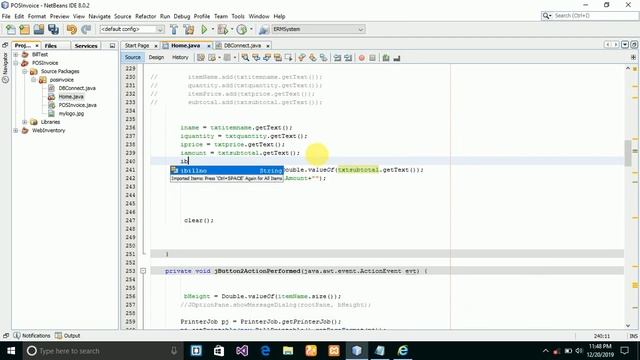Screen dimensions: 640x360
Task: Open Visual Studio from the taskbar
Action: pos(242,351)
